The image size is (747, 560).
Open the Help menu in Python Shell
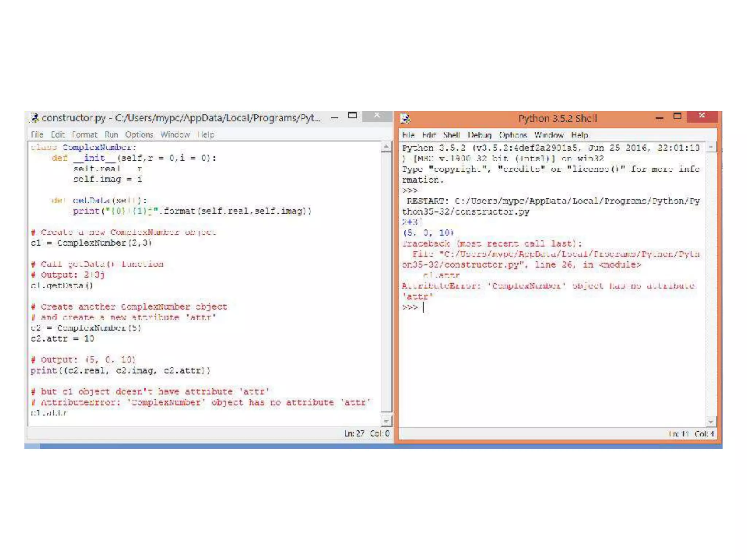pos(580,135)
